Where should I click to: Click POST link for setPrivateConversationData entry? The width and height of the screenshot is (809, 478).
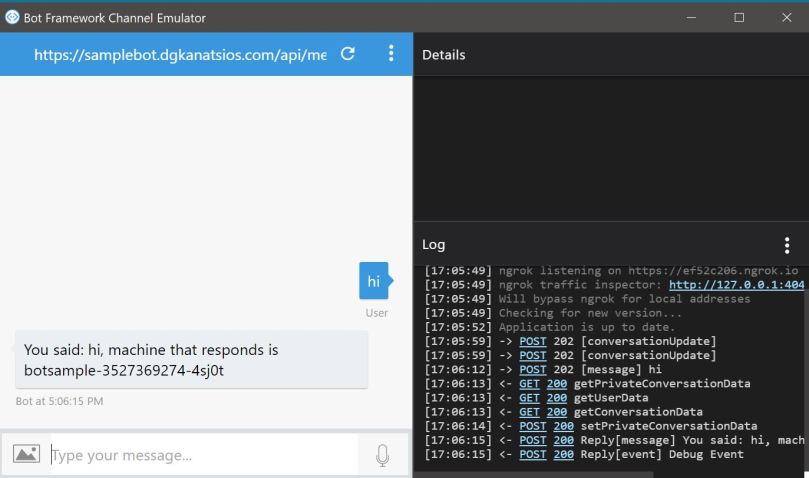(532, 426)
